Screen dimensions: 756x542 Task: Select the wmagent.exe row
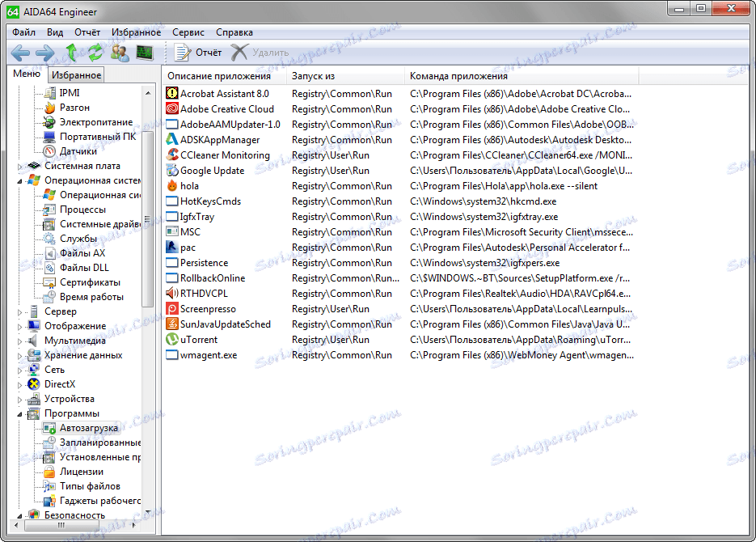[x=400, y=355]
